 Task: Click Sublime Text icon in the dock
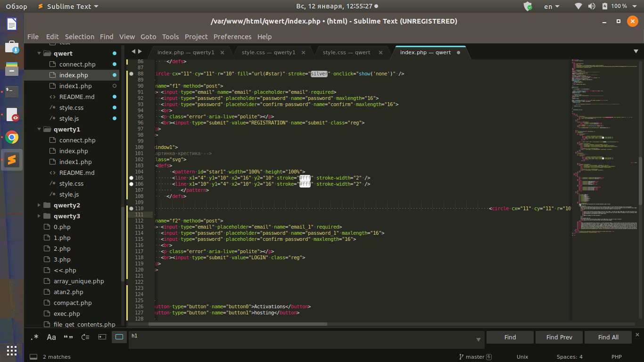(12, 160)
